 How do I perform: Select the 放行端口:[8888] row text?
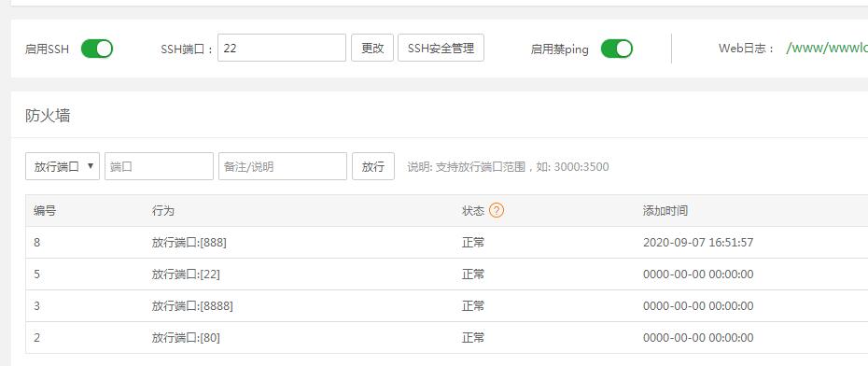pos(192,305)
